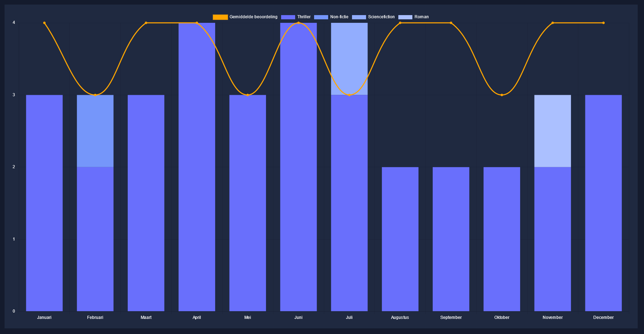This screenshot has height=334, width=644.
Task: Click the Mei axis label
Action: tap(248, 317)
